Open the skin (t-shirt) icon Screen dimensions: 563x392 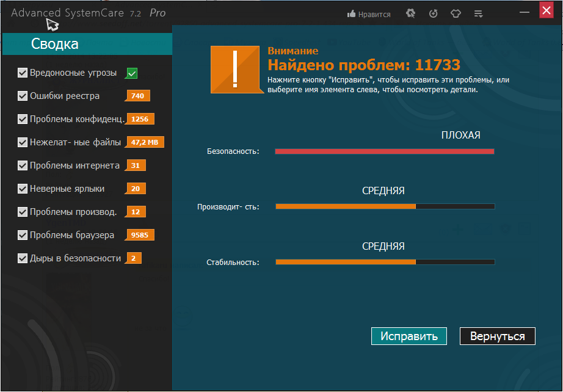(456, 13)
